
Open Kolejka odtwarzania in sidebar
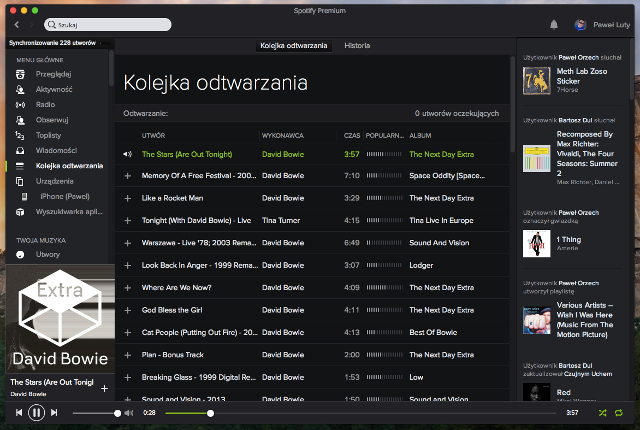pos(69,166)
